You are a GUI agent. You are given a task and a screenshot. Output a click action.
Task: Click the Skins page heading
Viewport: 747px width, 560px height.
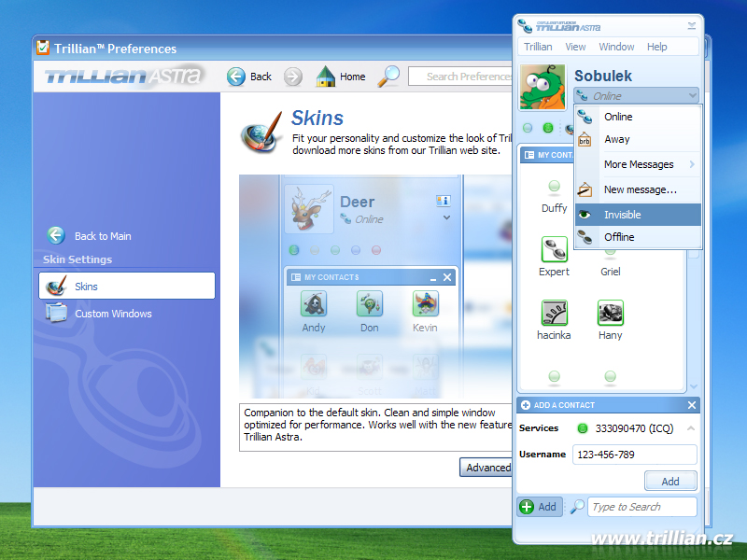point(317,118)
